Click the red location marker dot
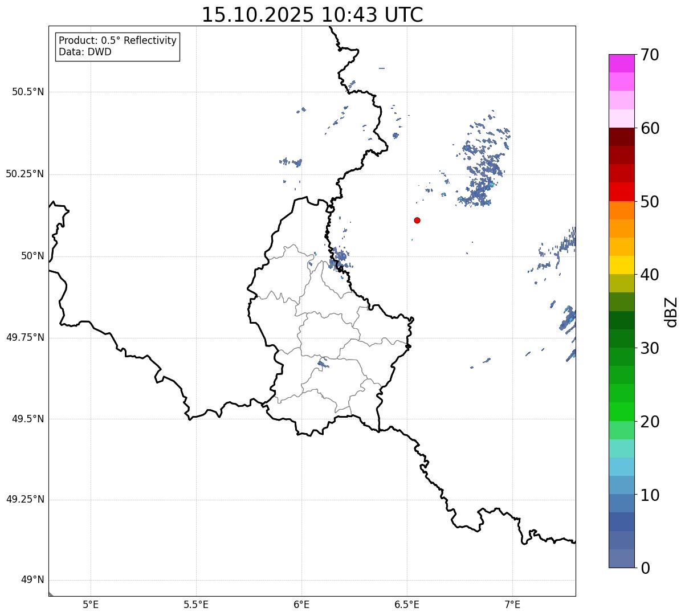 tap(417, 220)
